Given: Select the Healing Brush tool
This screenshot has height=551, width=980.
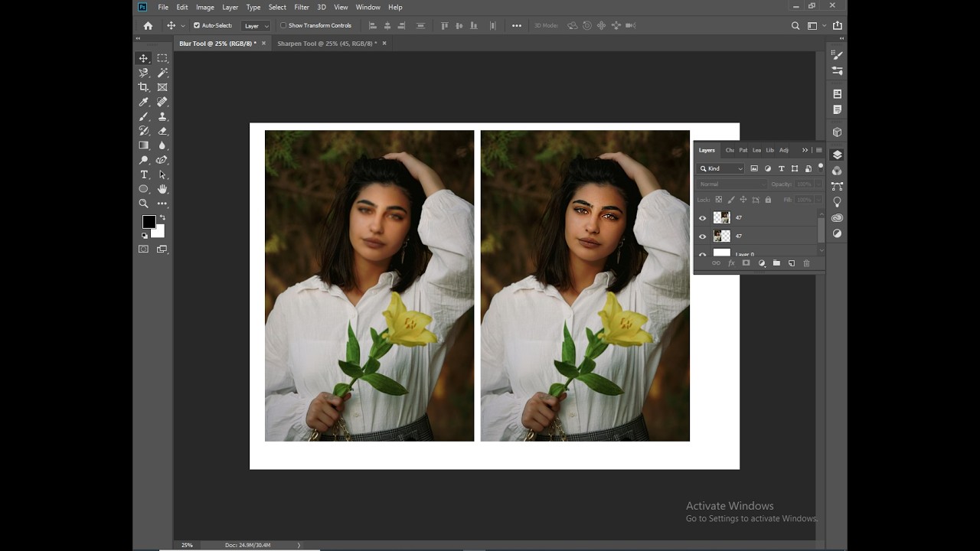Looking at the screenshot, I should pos(162,102).
